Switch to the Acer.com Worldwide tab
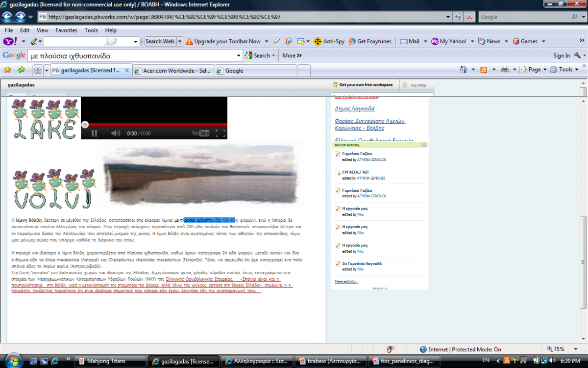Image resolution: width=588 pixels, height=368 pixels. click(x=173, y=71)
